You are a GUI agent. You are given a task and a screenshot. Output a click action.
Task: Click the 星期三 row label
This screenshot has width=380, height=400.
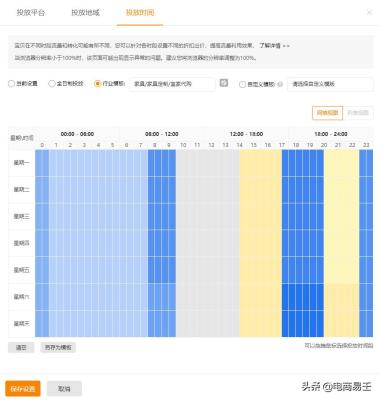coord(22,217)
